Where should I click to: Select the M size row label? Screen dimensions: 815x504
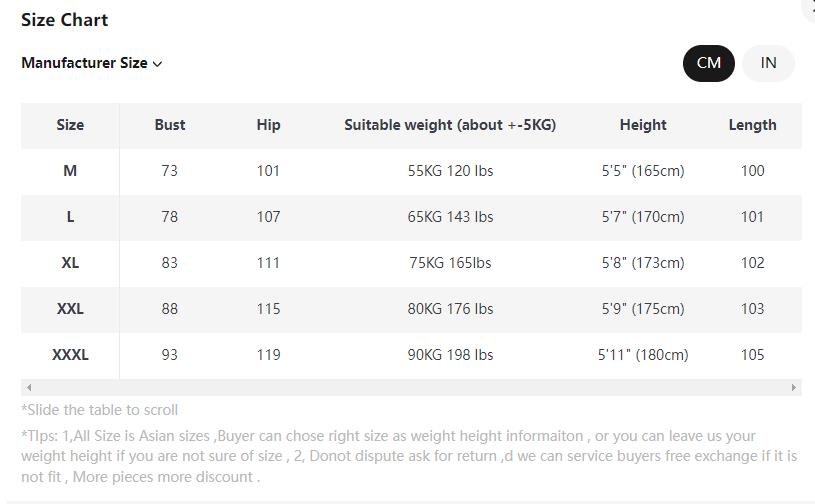(x=70, y=171)
